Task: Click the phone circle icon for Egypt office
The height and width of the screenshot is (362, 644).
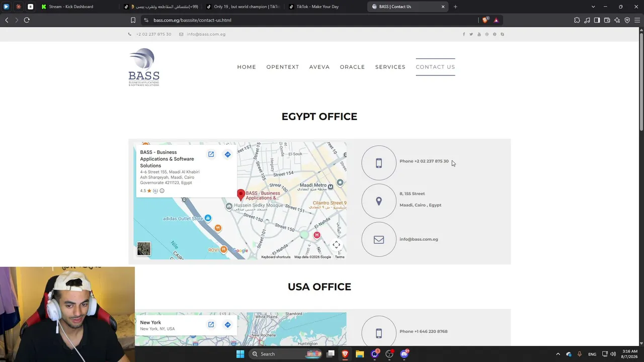Action: [379, 163]
